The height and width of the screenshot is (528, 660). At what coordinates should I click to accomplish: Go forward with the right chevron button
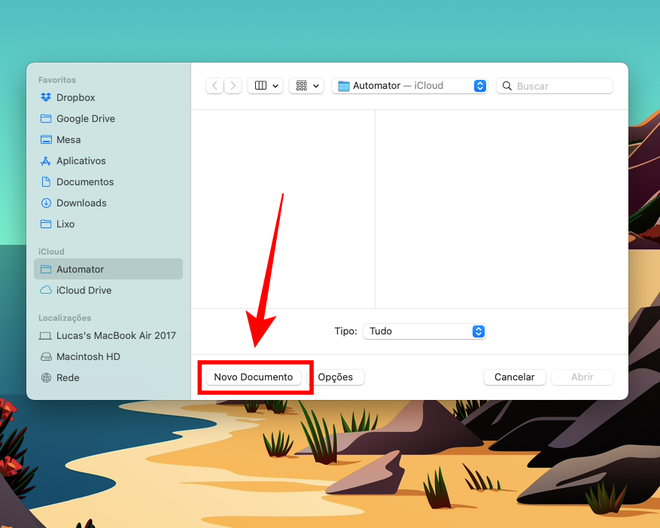[233, 86]
